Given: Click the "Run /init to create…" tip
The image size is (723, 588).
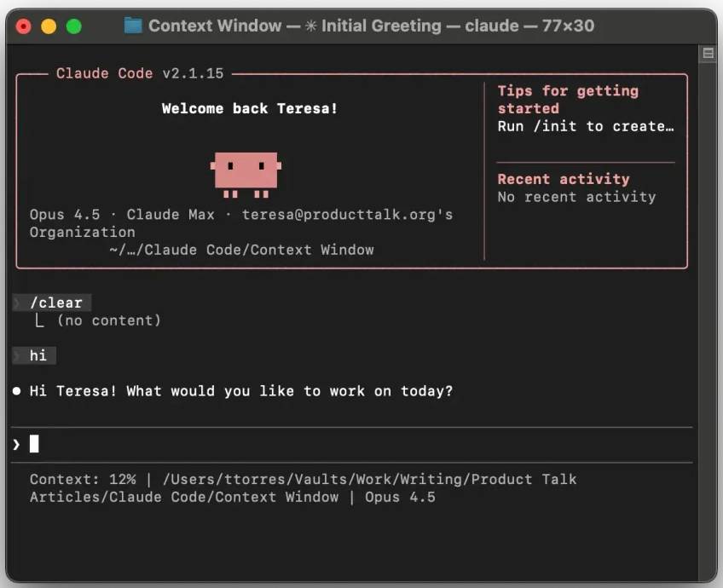Looking at the screenshot, I should (586, 126).
